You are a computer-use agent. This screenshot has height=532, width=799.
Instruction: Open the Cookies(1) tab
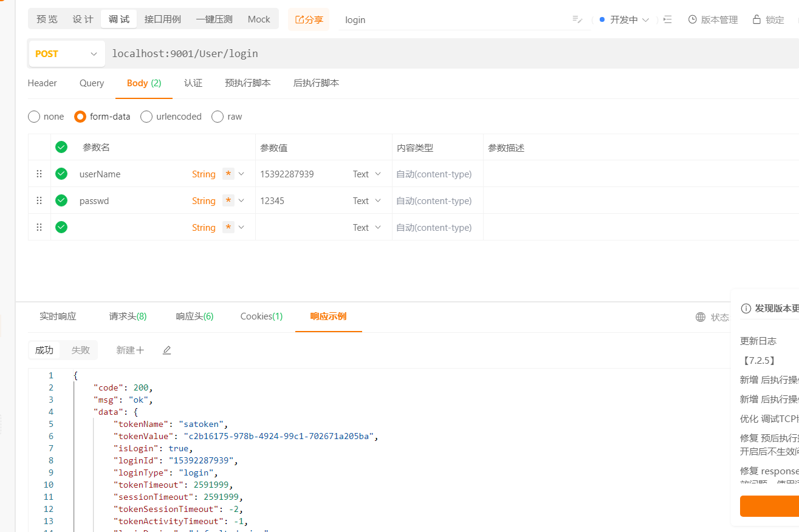261,316
